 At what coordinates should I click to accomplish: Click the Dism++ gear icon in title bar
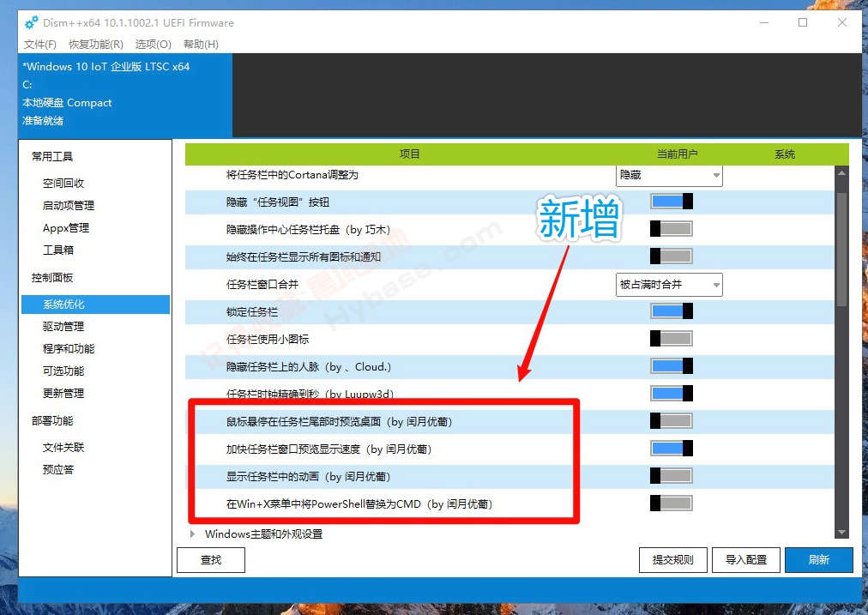point(32,22)
